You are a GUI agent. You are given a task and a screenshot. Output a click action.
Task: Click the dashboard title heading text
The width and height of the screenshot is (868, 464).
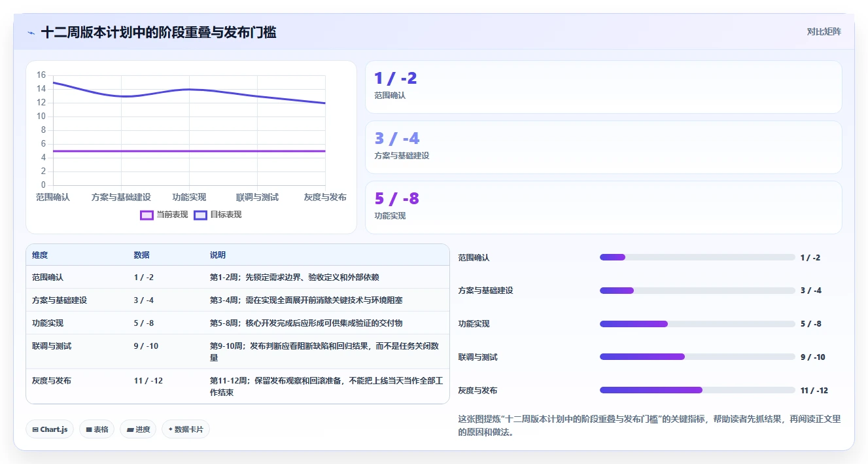[x=158, y=32]
